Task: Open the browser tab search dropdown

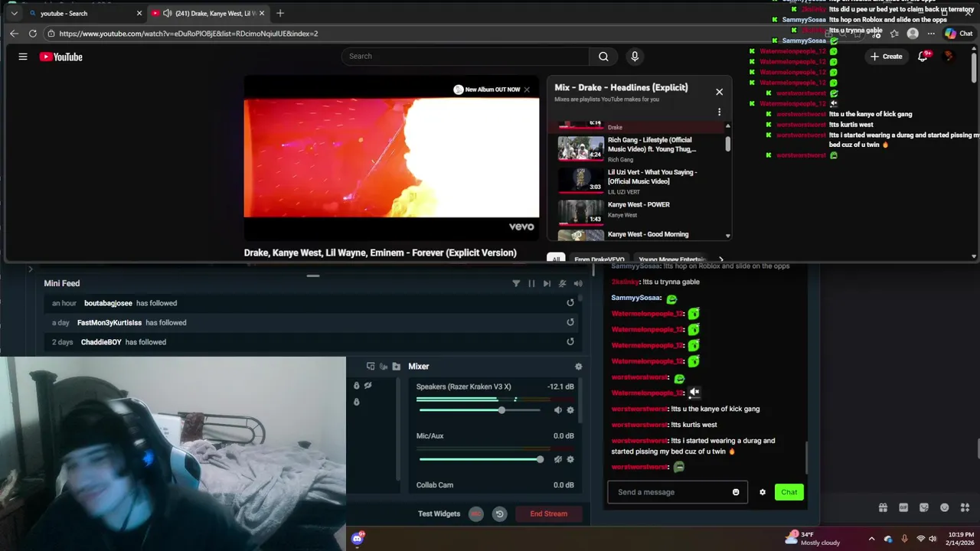Action: (14, 13)
